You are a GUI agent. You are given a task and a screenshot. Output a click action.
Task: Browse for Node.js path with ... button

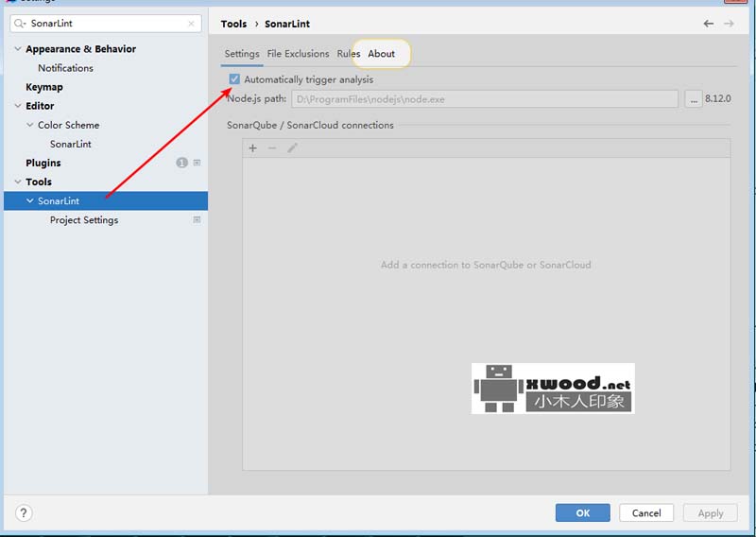coord(694,99)
